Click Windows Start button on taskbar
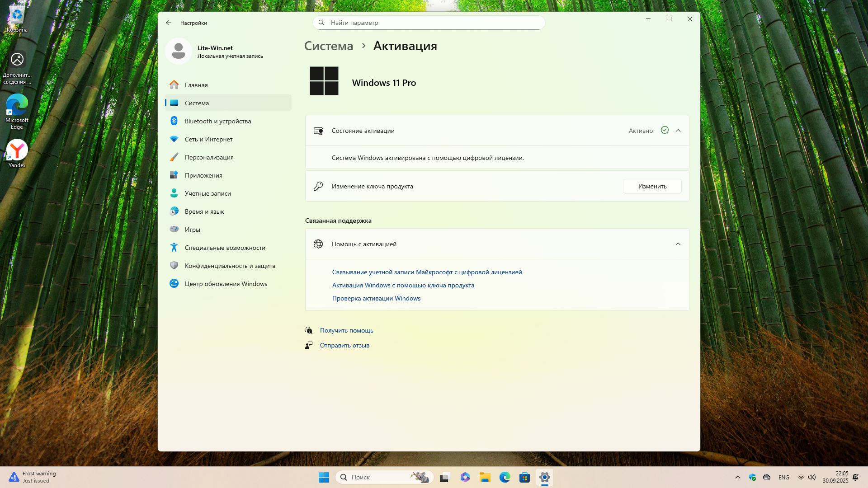868x488 pixels. 324,477
